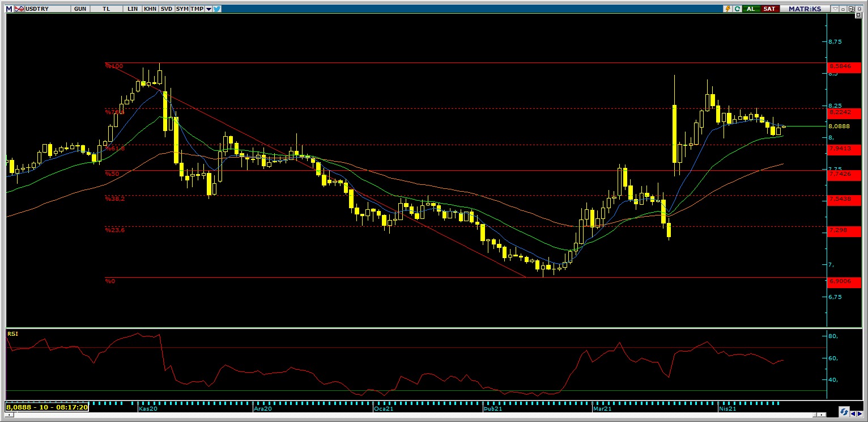Viewport: 868px width, 422px height.
Task: Click the USDTRY symbol field
Action: coord(48,9)
